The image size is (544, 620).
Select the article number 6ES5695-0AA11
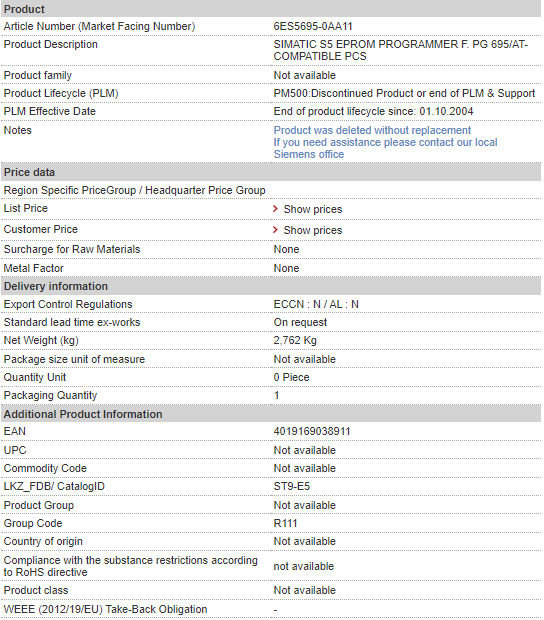tap(313, 26)
